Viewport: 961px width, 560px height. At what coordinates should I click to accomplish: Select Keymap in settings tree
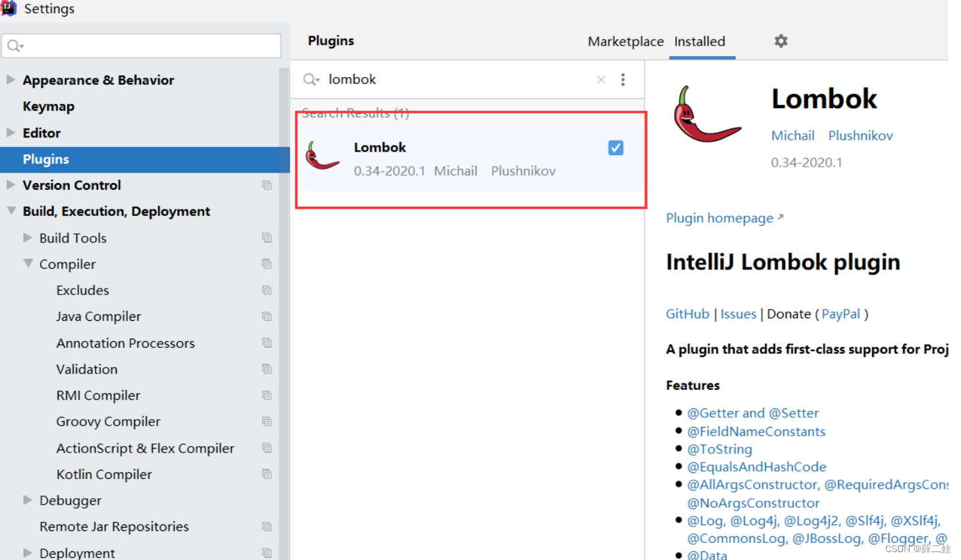click(x=49, y=106)
